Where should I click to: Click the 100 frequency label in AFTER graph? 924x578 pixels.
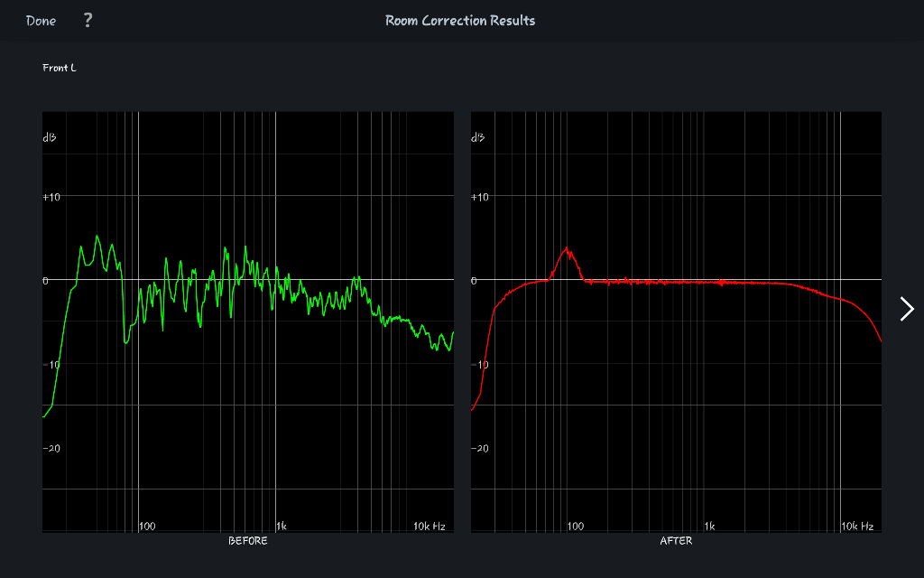(576, 526)
